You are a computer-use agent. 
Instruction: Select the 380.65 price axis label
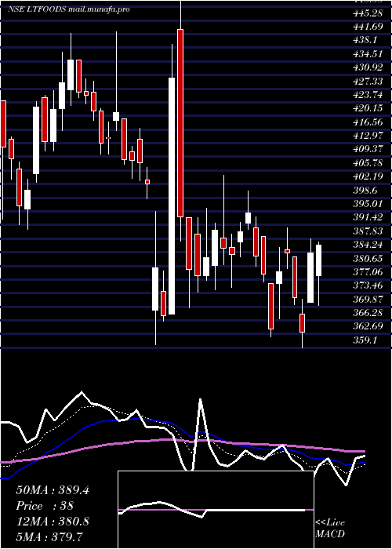[368, 258]
